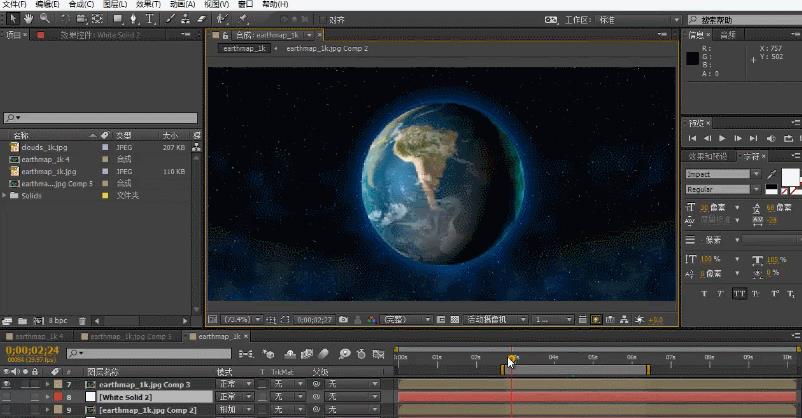Open blend mode dropdown for layer 9
The height and width of the screenshot is (418, 802).
tap(235, 409)
